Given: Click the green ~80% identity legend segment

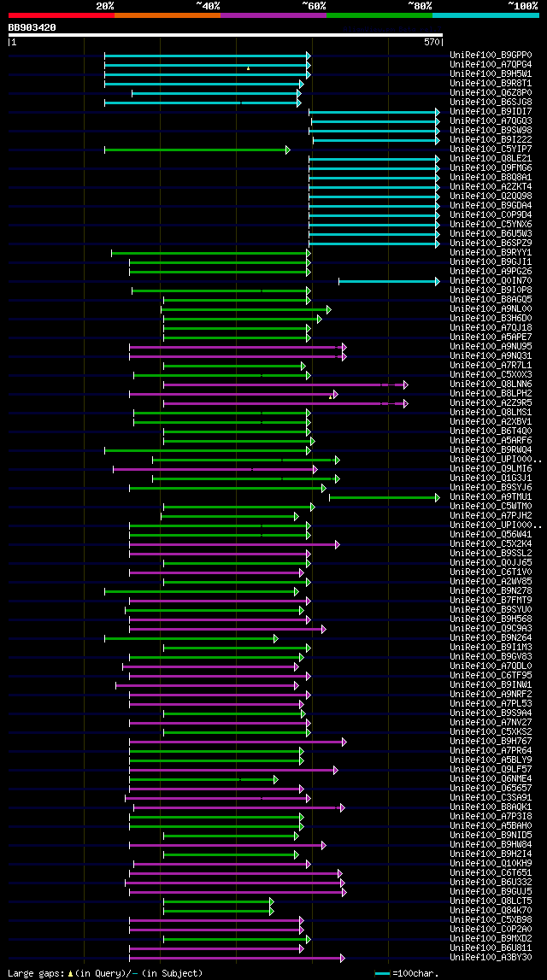Looking at the screenshot, I should tap(379, 15).
